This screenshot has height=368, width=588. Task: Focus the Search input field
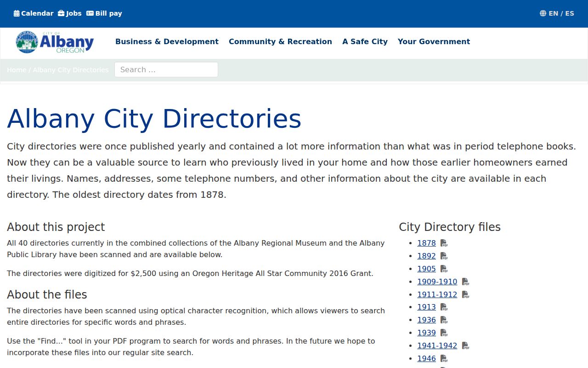click(x=166, y=69)
